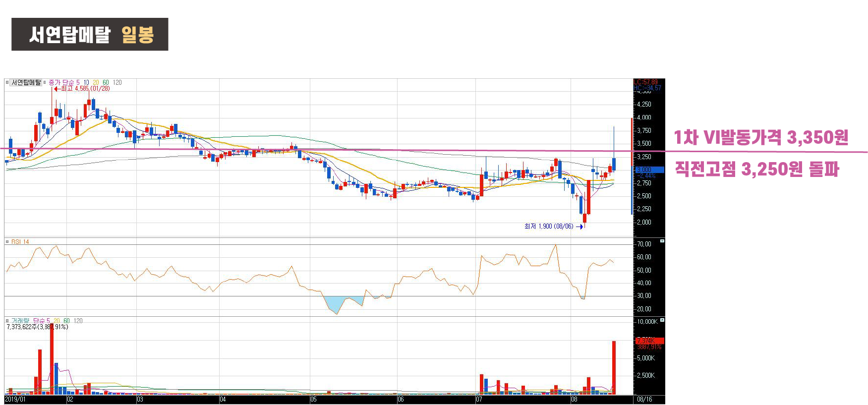This screenshot has width=868, height=405.
Task: Click the 30.00 RSI axis label
Action: (x=644, y=296)
